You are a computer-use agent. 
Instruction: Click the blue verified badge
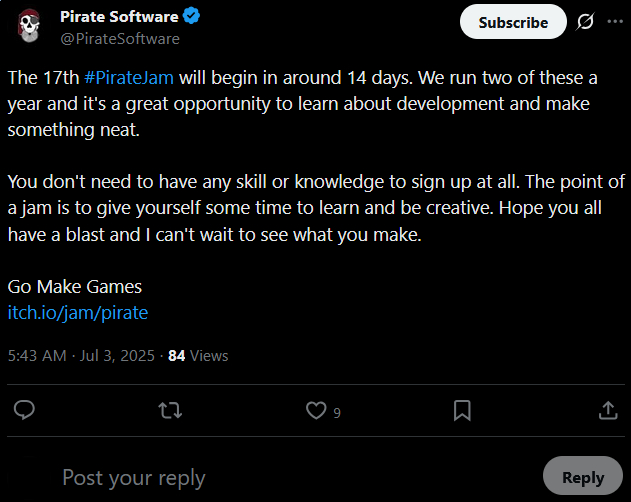pyautogui.click(x=191, y=16)
